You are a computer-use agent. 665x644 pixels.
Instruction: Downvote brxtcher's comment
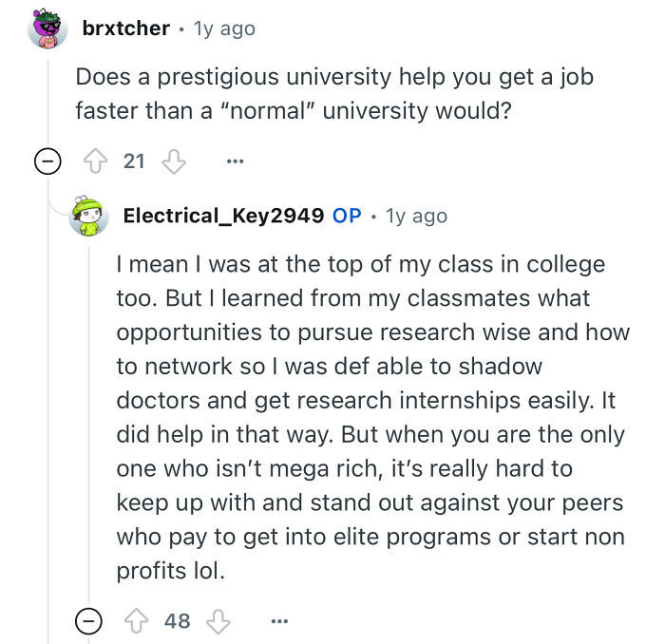172,161
